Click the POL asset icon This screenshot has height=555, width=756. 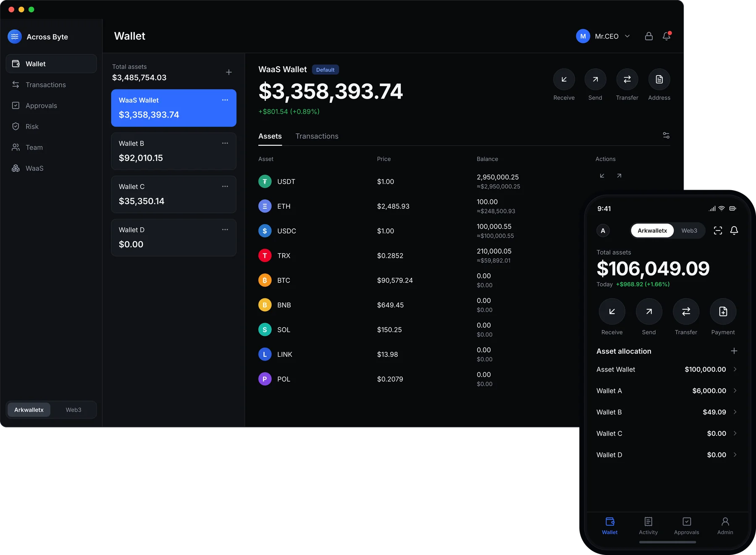point(265,379)
